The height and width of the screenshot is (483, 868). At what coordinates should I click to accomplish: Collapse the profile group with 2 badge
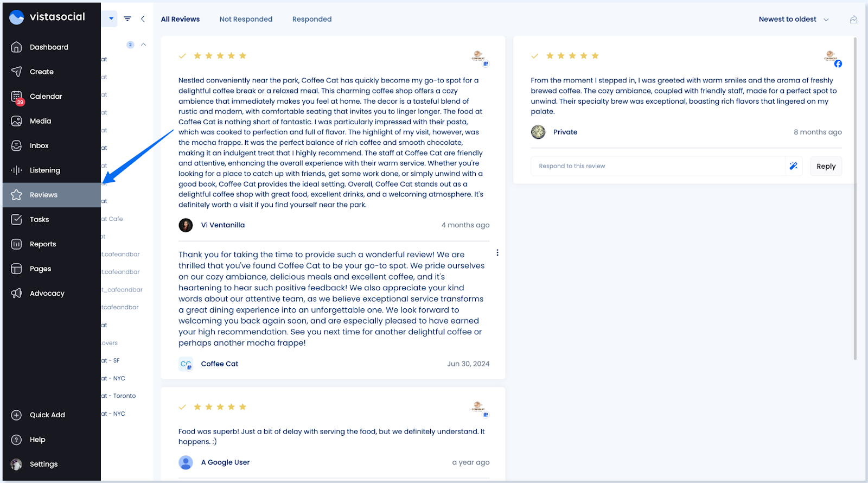(143, 45)
